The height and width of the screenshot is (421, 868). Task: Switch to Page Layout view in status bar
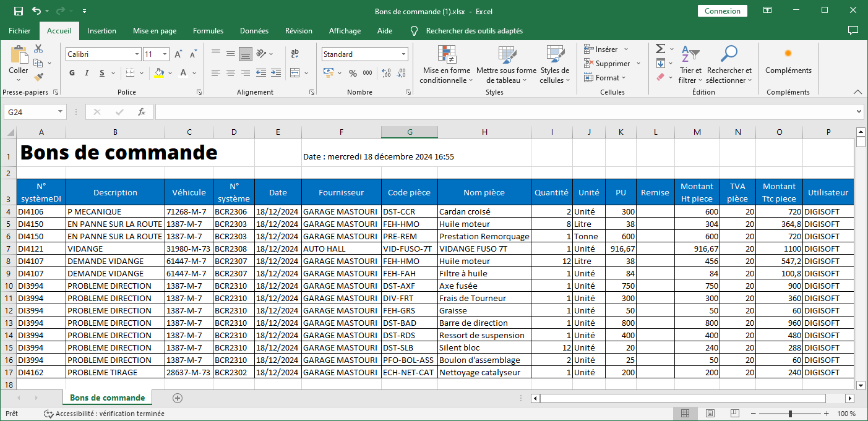pos(710,414)
